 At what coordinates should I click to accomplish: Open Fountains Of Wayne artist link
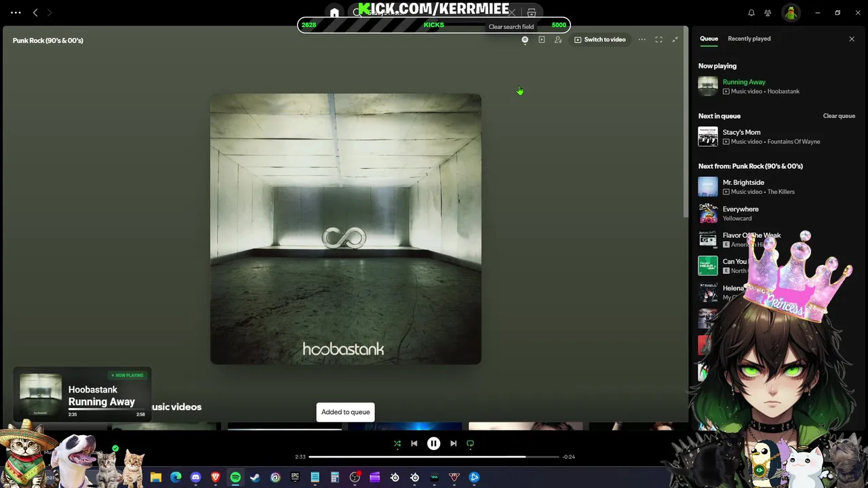793,142
